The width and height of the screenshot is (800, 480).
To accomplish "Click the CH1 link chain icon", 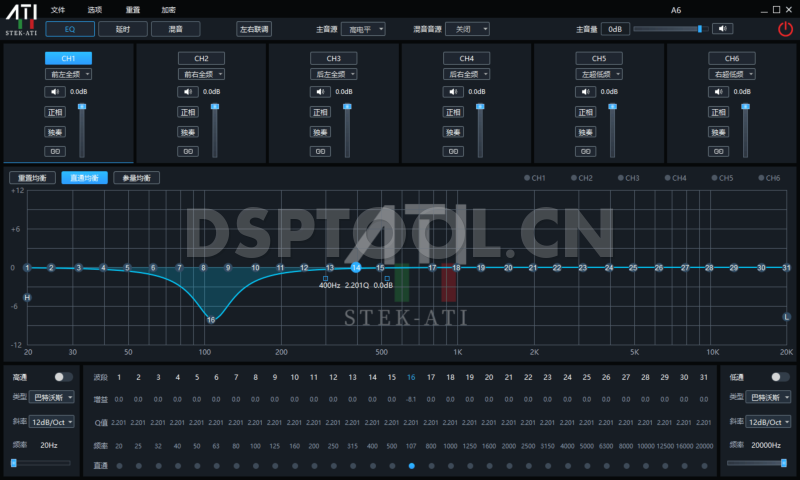I will tap(55, 151).
